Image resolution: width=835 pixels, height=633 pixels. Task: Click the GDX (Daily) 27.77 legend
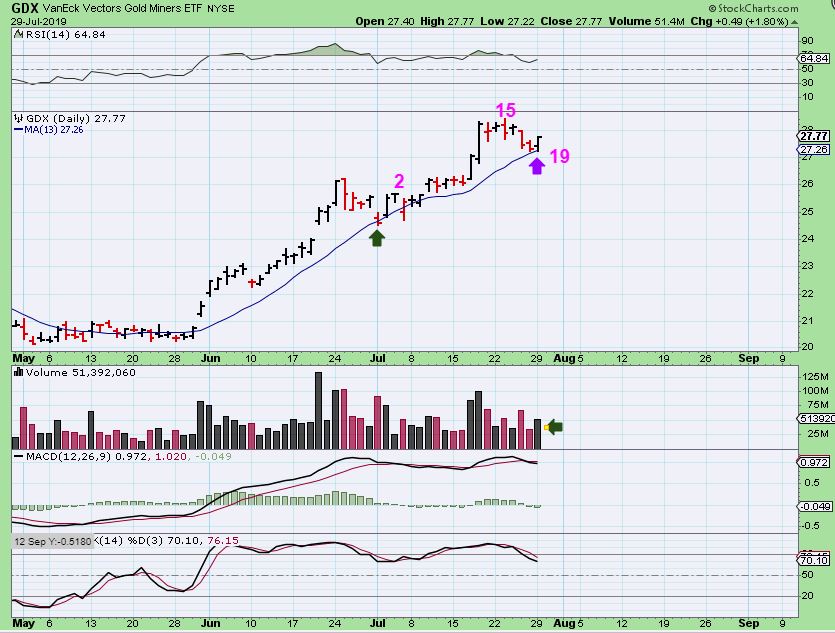(76, 118)
